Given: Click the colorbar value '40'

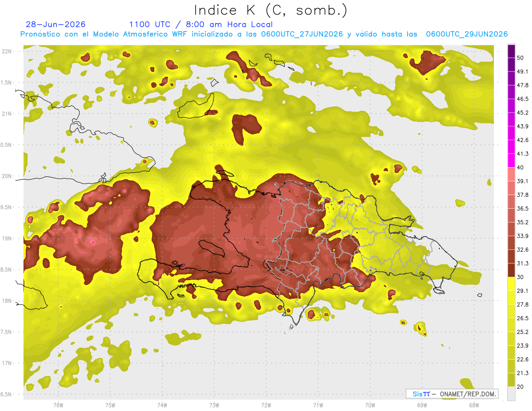Looking at the screenshot, I should tap(520, 167).
